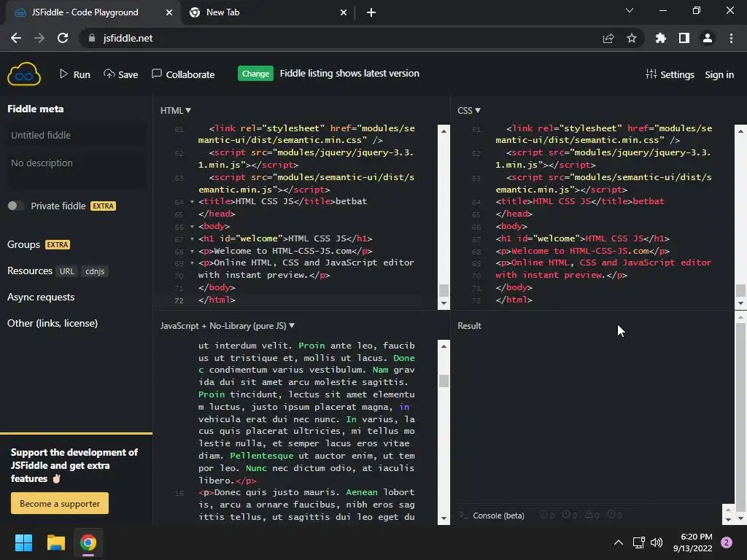This screenshot has height=560, width=747.
Task: Collapse the fold arrow at line 68
Action: (192, 251)
